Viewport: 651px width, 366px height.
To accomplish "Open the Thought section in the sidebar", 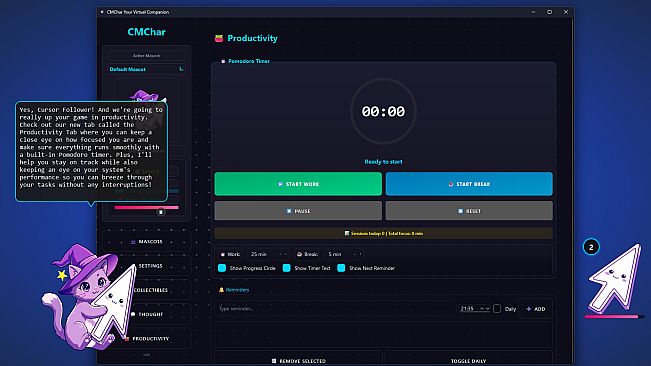I will coord(147,314).
